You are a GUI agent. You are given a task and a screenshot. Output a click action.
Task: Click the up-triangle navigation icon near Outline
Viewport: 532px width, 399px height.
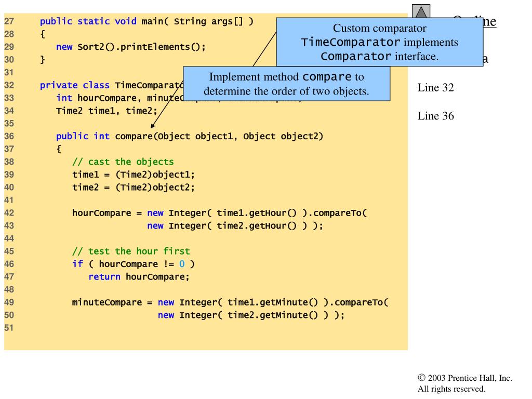[x=421, y=11]
